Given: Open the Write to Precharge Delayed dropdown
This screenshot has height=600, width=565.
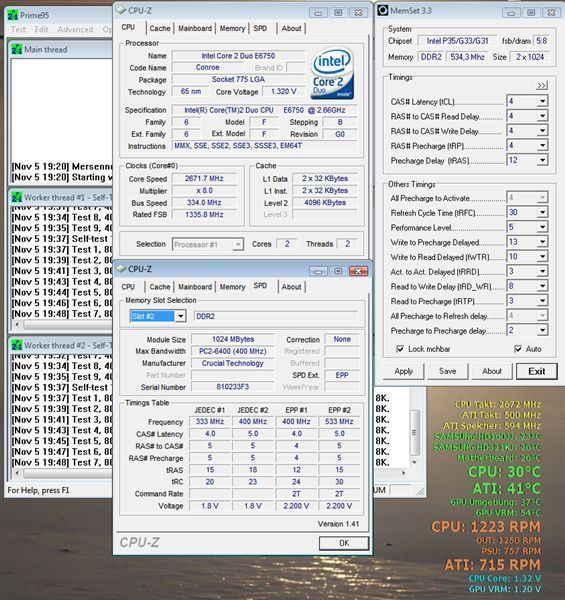Looking at the screenshot, I should point(542,242).
